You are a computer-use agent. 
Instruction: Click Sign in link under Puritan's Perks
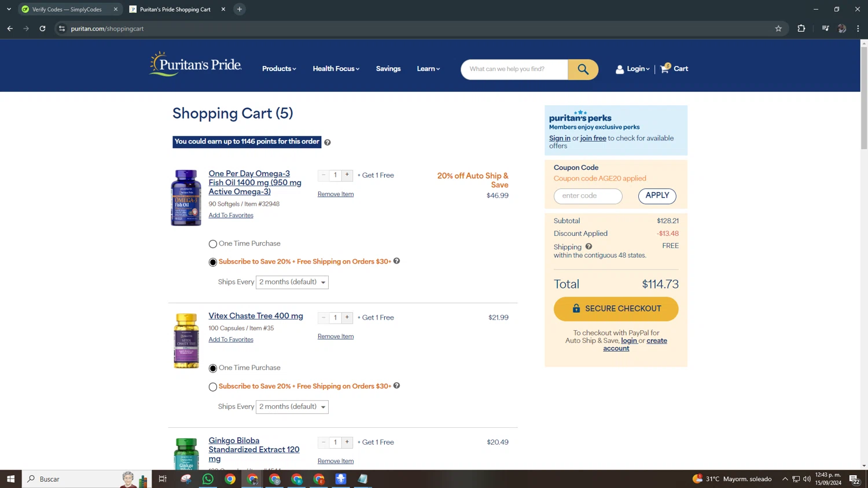(x=560, y=138)
